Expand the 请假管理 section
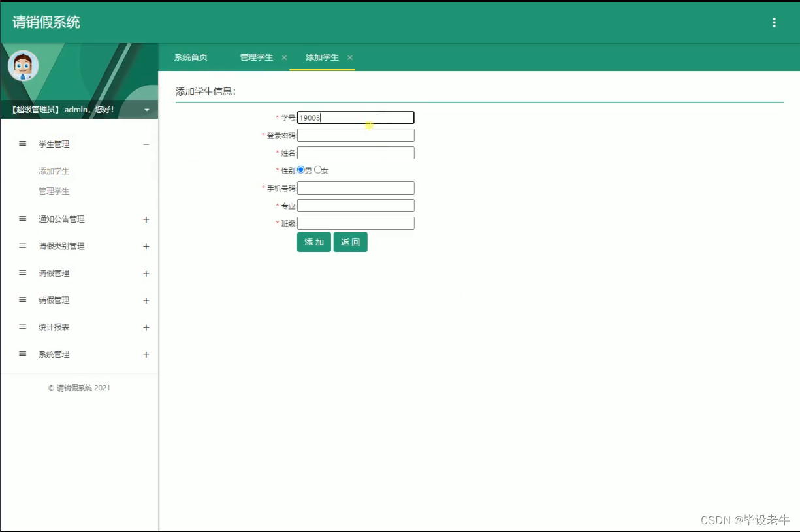800x532 pixels. tap(146, 274)
